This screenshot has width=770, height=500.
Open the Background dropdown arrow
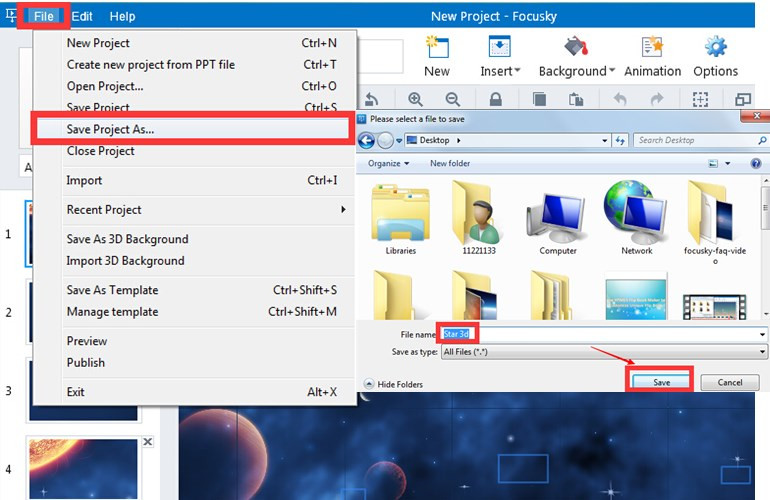point(612,70)
